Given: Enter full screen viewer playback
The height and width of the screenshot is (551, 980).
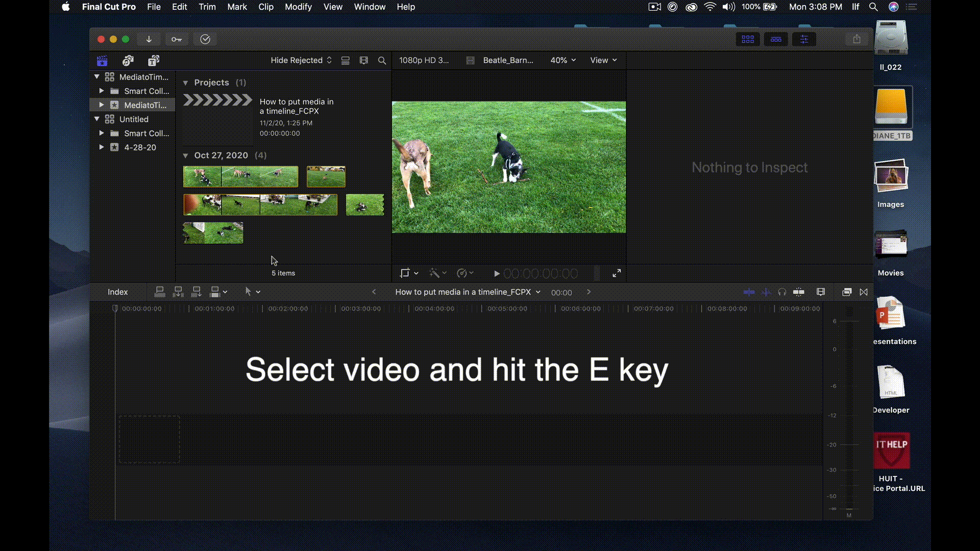Looking at the screenshot, I should point(617,273).
